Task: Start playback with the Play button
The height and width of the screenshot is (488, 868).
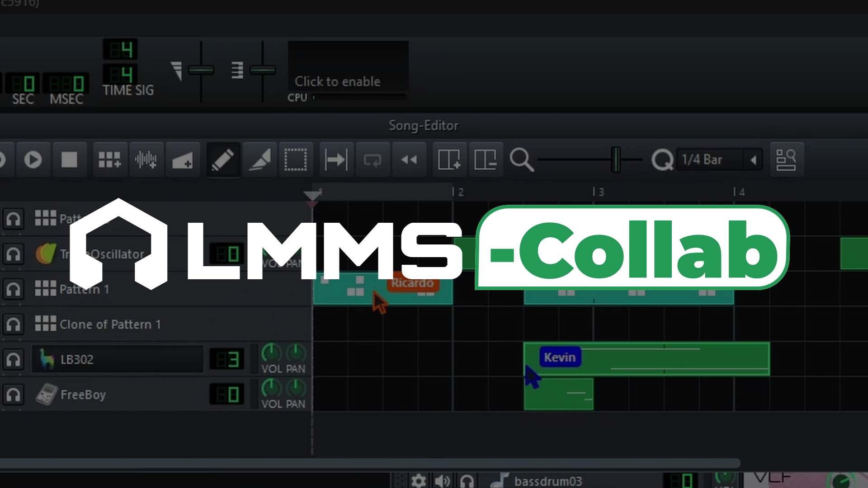Action: 33,160
